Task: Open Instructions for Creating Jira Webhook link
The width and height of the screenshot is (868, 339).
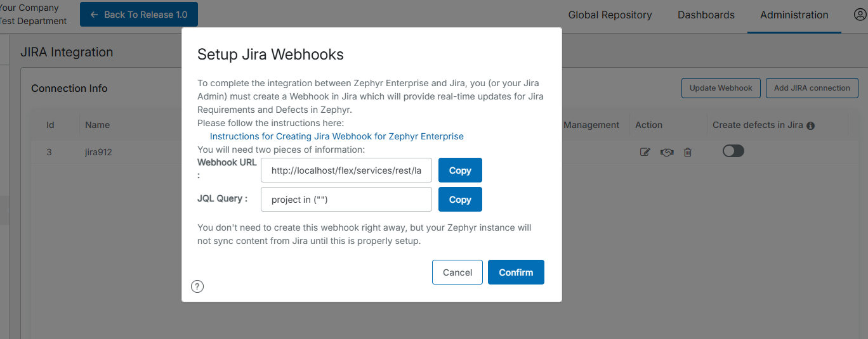Action: pyautogui.click(x=336, y=136)
